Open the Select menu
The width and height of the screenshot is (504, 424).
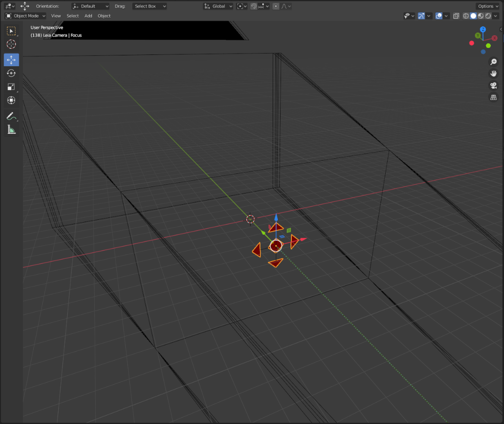pos(73,16)
